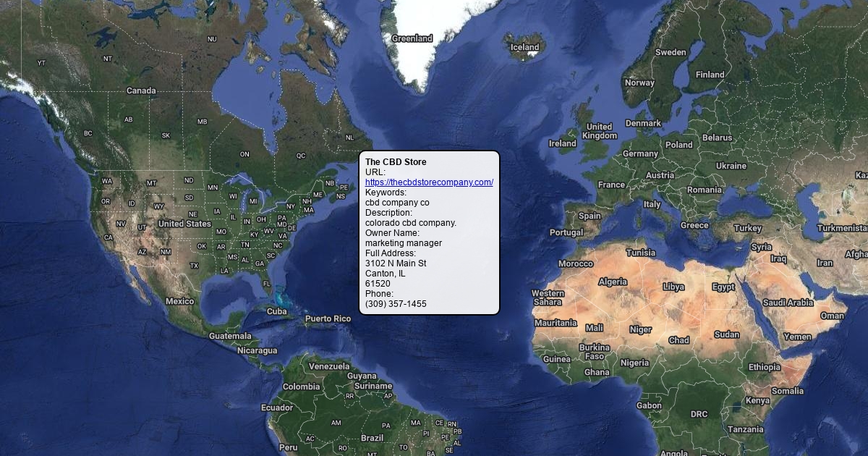Click the phone number (309) 357-1455
Screen dimensions: 868x456
pos(396,304)
